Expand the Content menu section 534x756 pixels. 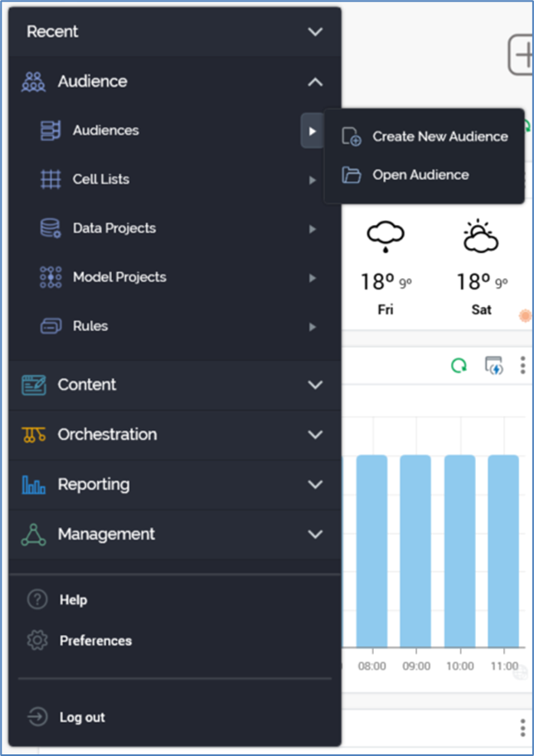coord(315,385)
